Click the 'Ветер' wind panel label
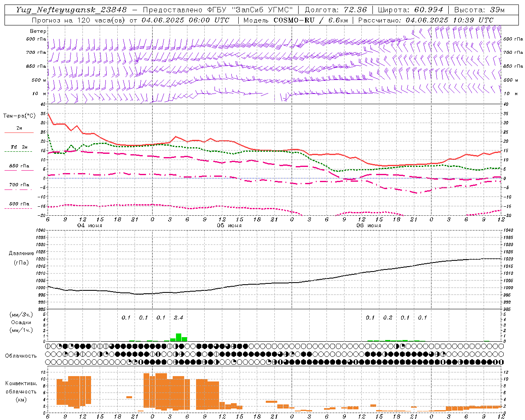525x420 pixels. [x=38, y=31]
